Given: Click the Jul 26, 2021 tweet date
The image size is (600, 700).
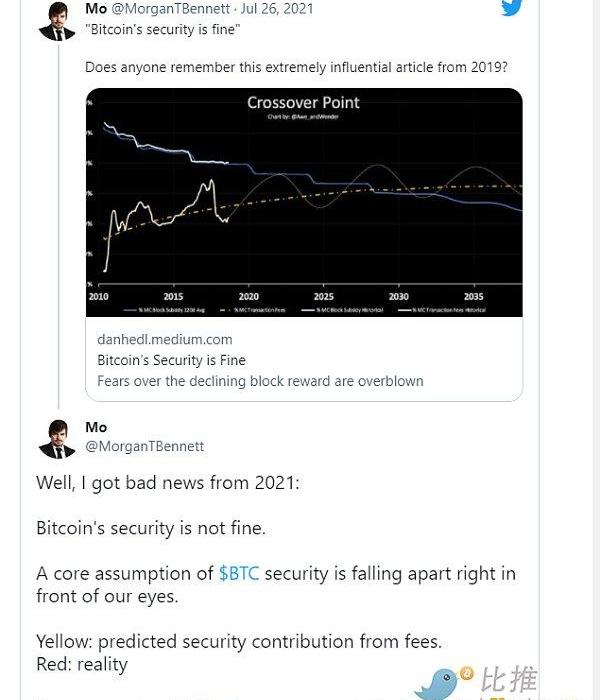Looking at the screenshot, I should pos(277,8).
